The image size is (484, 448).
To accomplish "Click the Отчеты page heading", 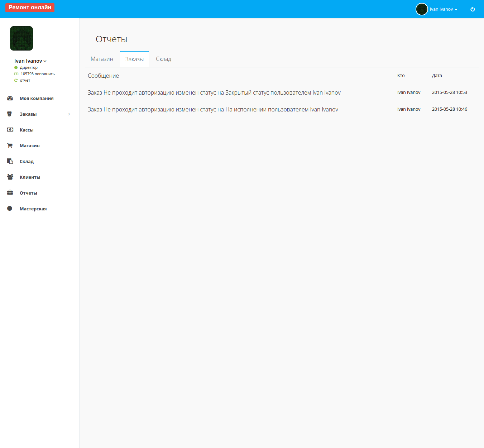I will coord(111,39).
